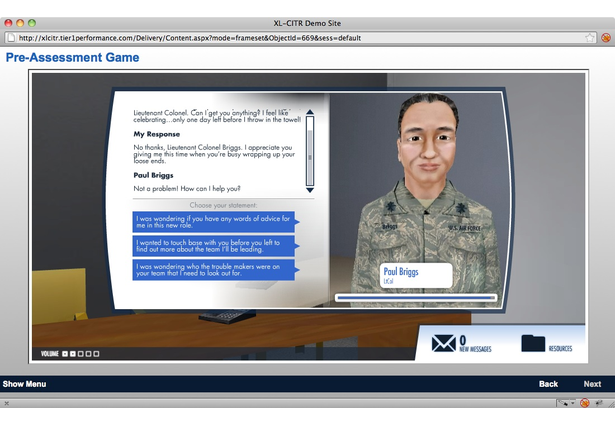Click the Back navigation link
The image size is (615, 424).
click(548, 384)
